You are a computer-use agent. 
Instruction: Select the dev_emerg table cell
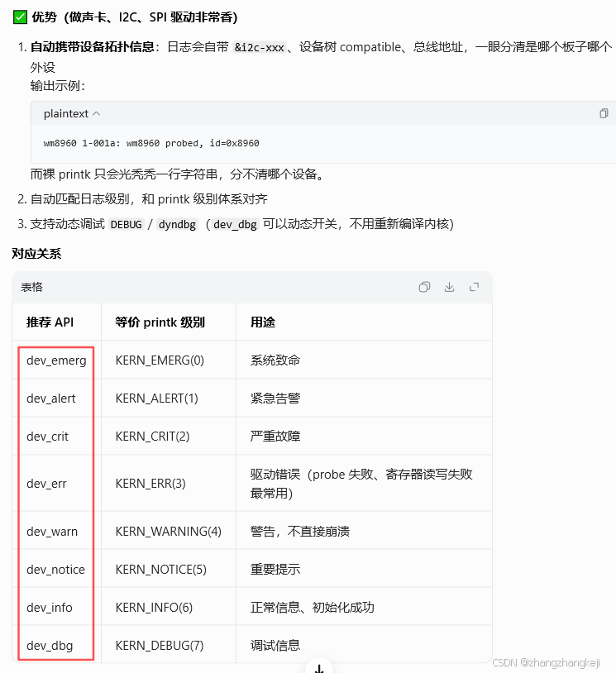click(57, 360)
